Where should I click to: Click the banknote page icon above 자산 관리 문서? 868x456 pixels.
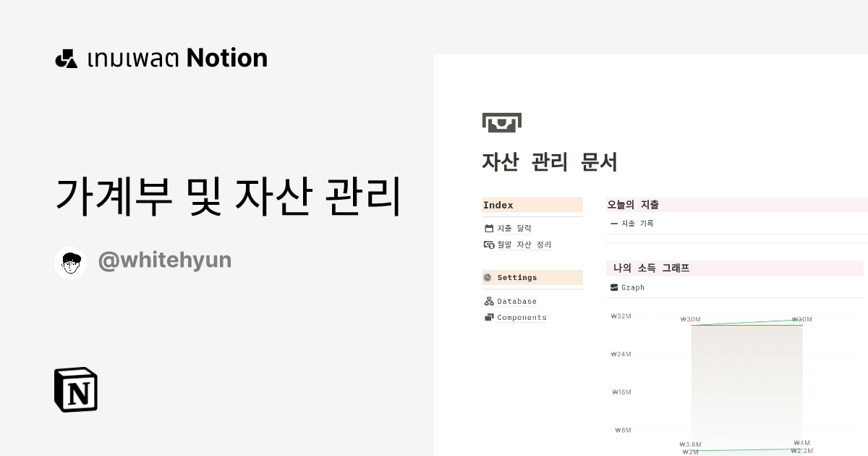coord(502,121)
